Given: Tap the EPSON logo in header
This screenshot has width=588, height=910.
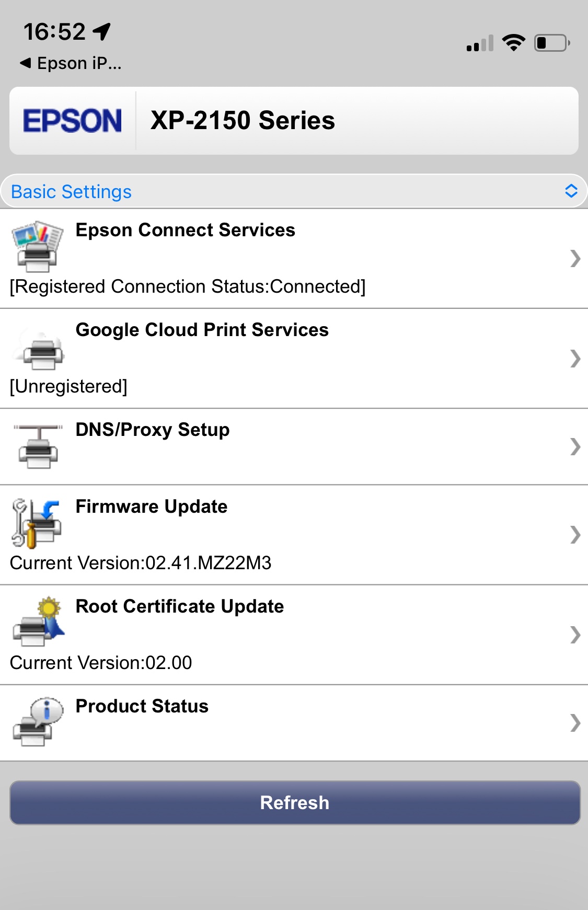Looking at the screenshot, I should tap(73, 121).
